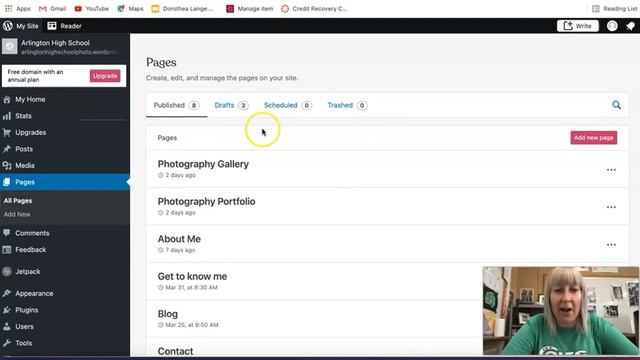This screenshot has height=360, width=640.
Task: Switch to the Drafts tab
Action: (231, 105)
